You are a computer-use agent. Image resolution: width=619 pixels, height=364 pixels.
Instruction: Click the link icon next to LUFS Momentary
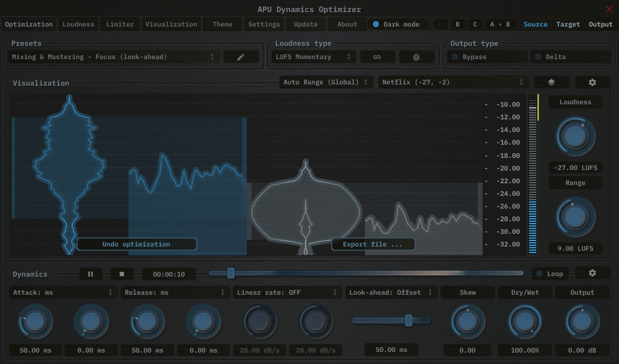377,56
